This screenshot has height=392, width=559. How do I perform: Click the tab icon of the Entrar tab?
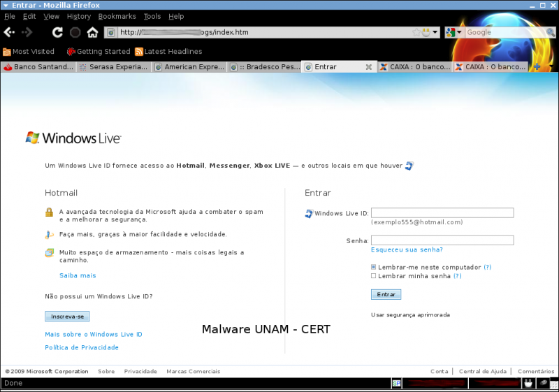point(309,67)
